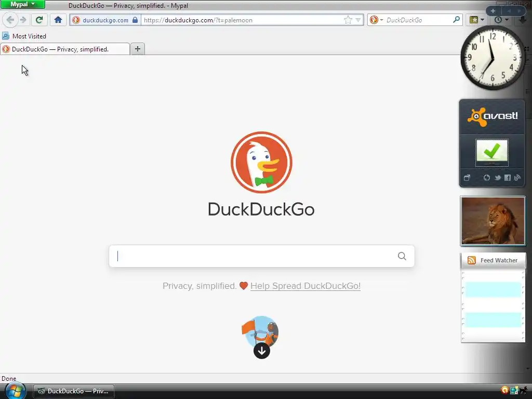Open the URL history dropdown arrow
The height and width of the screenshot is (399, 532).
(358, 20)
